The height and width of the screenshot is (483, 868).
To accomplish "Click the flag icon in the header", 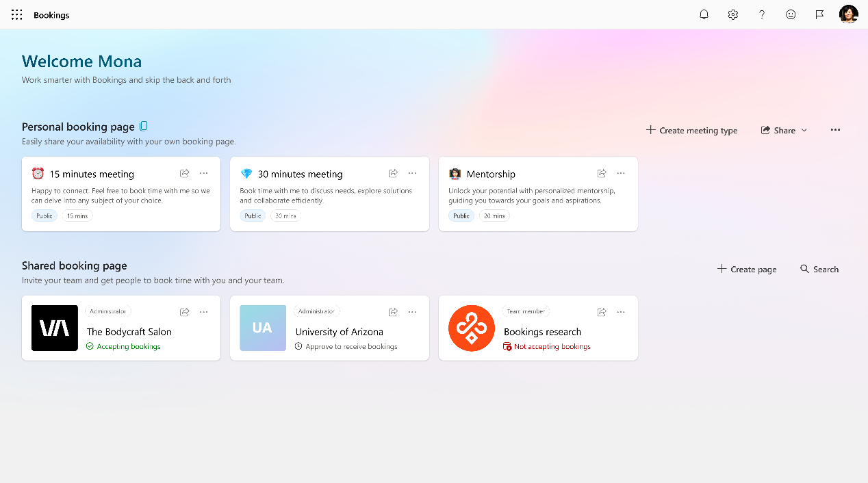I will click(x=819, y=14).
